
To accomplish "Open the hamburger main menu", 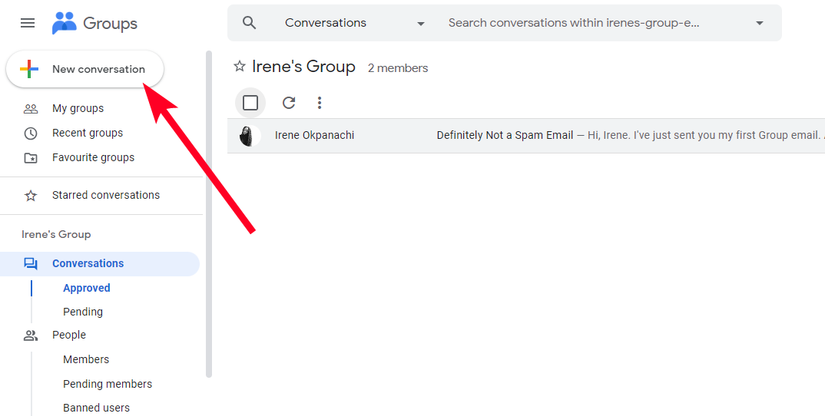I will (x=27, y=23).
